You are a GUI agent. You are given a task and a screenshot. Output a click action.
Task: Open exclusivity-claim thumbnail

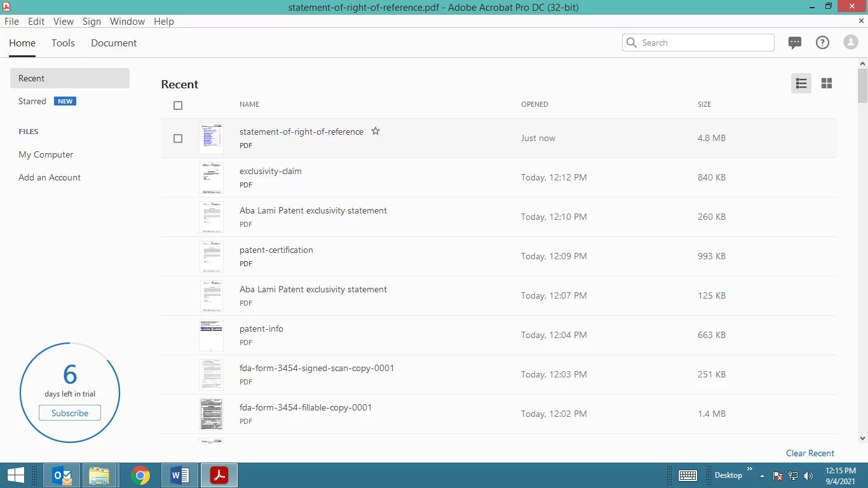tap(211, 178)
